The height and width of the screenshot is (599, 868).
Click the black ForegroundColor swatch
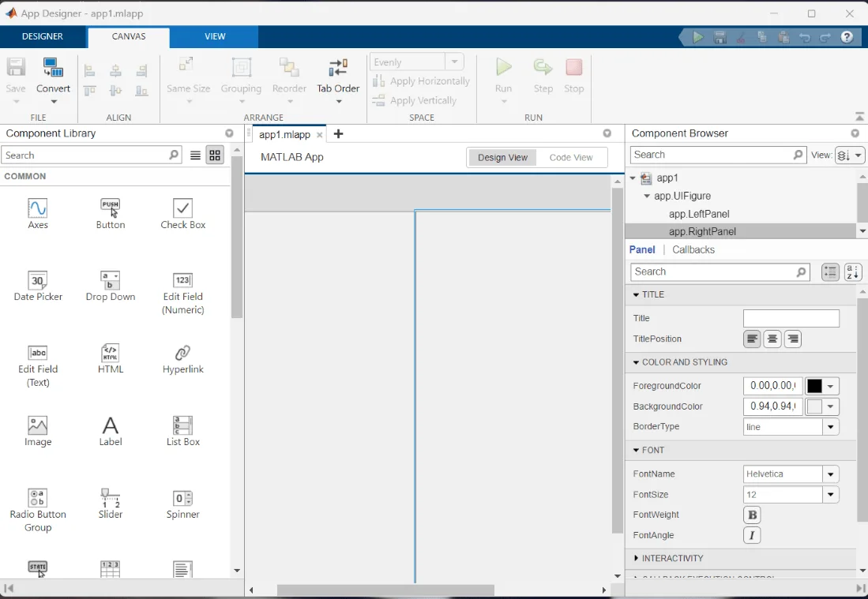[814, 386]
